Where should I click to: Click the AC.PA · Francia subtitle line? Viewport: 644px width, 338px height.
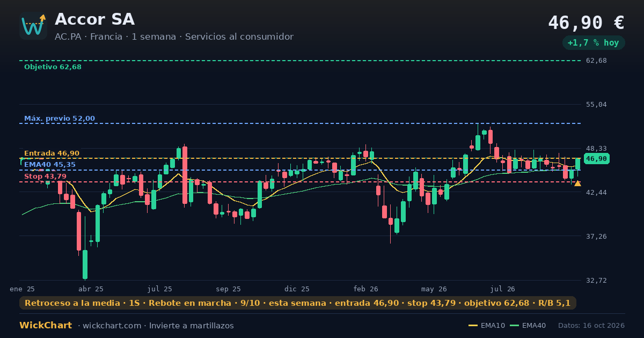click(174, 37)
